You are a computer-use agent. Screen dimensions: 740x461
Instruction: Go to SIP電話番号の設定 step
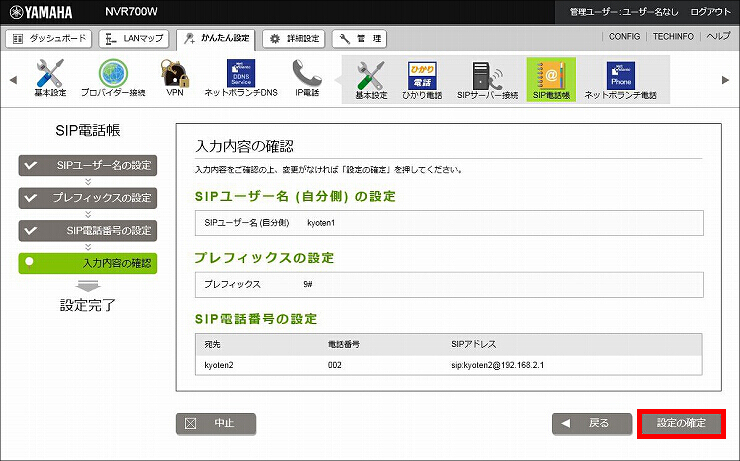[x=88, y=231]
